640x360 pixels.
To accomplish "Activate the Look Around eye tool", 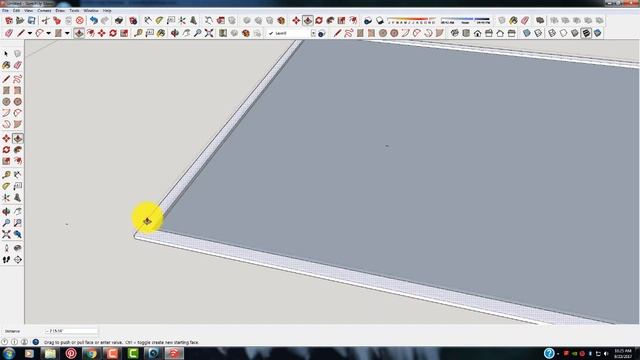I will [18, 248].
